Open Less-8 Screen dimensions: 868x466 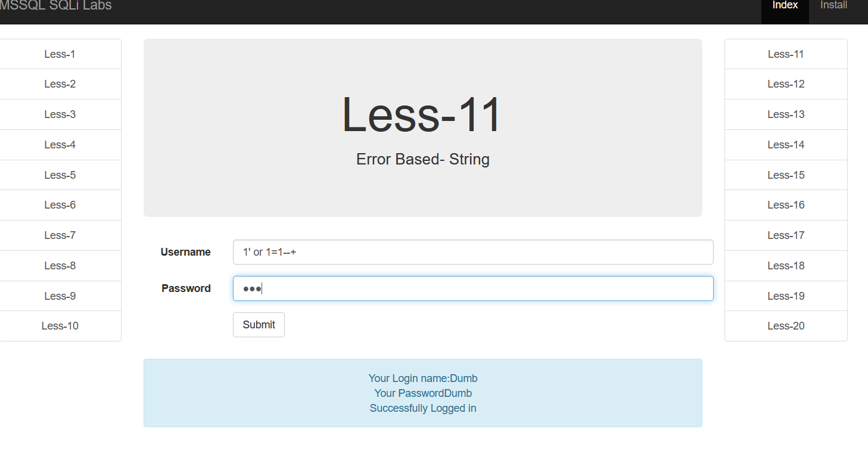click(x=60, y=265)
